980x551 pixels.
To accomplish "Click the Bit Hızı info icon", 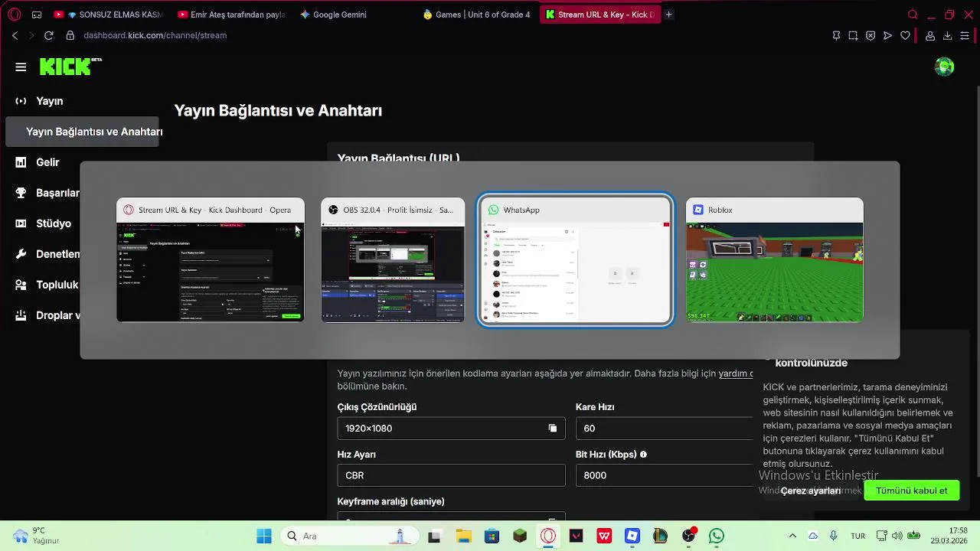I will (643, 455).
